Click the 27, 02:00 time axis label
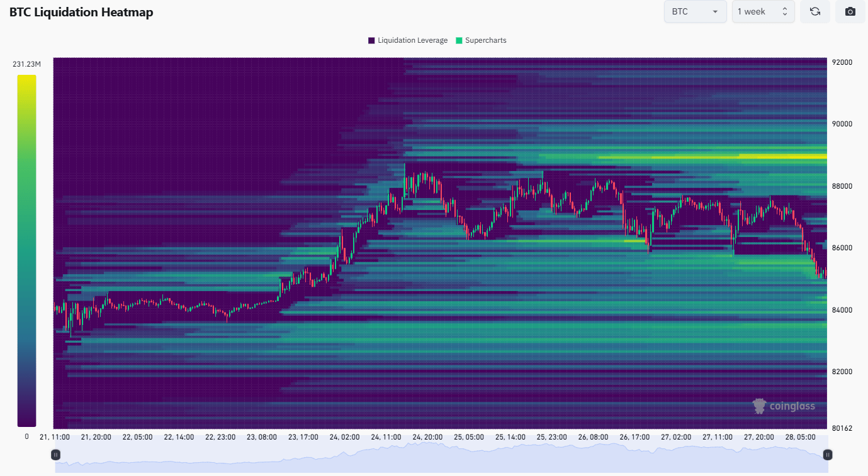This screenshot has height=476, width=868. pos(677,437)
